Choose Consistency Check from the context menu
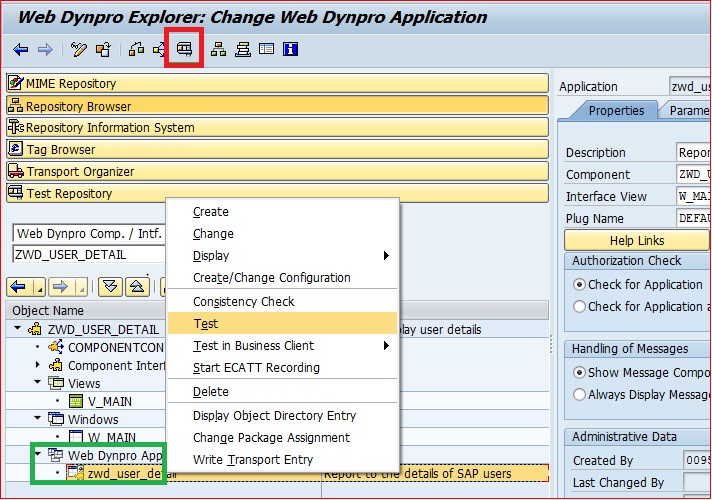This screenshot has height=500, width=712. 282,302
